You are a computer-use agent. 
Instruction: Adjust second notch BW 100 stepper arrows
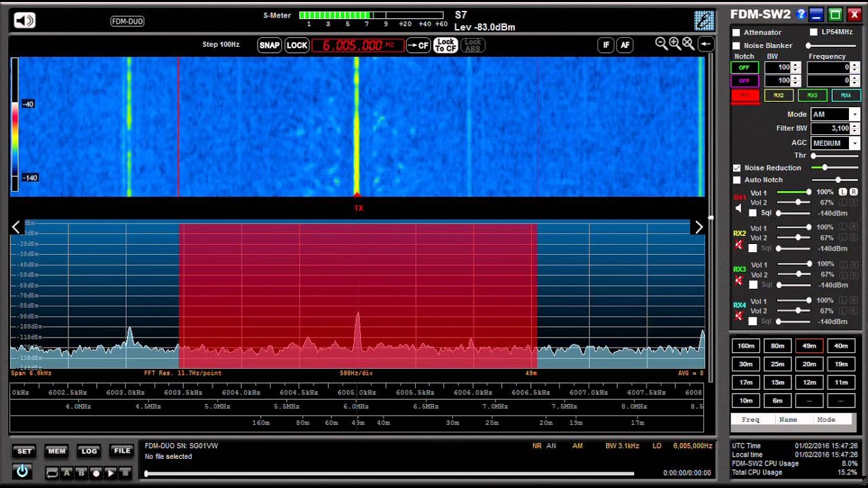[x=796, y=81]
